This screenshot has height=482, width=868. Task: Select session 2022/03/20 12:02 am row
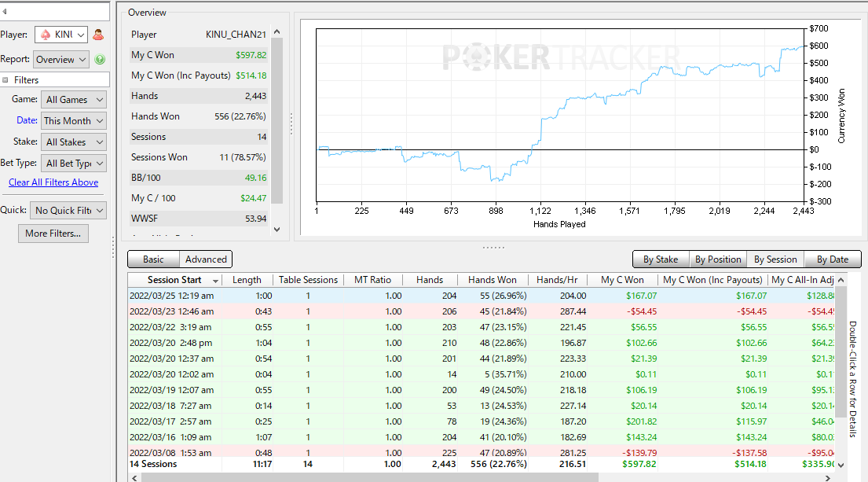pos(481,374)
